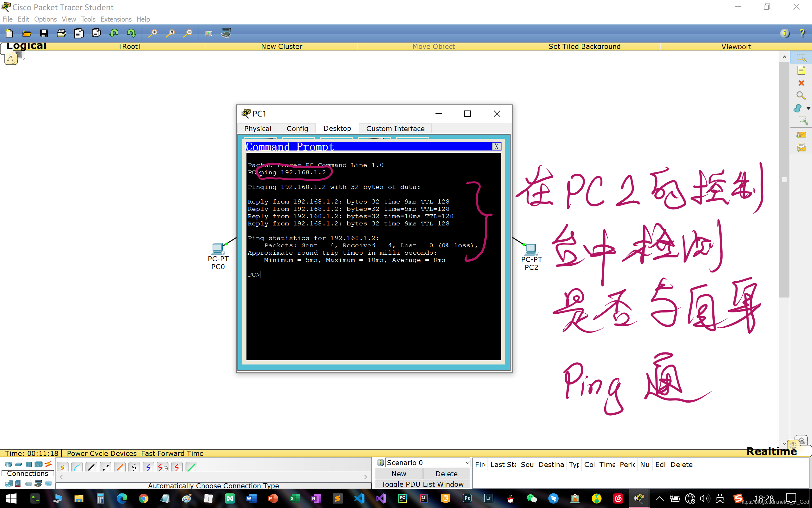Open Custom Interface tab in PC1

pos(395,129)
